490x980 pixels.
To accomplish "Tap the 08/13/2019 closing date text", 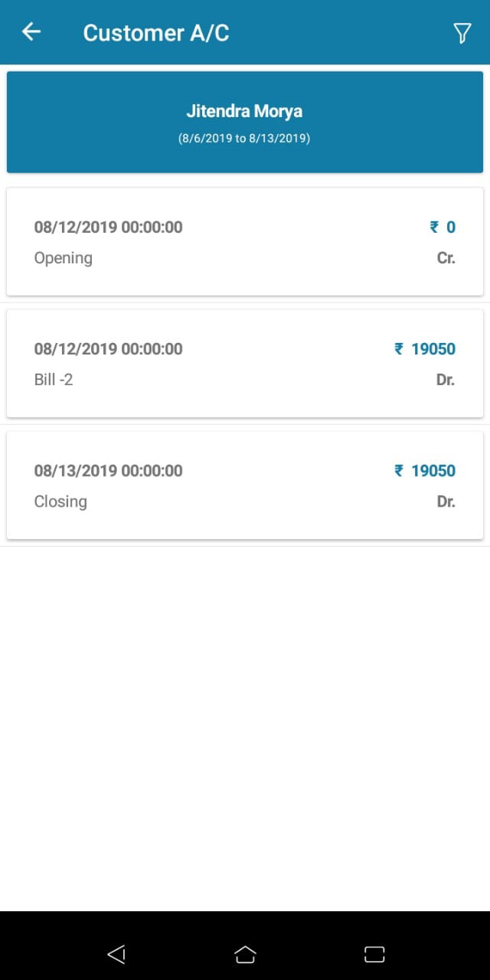I will [x=108, y=471].
